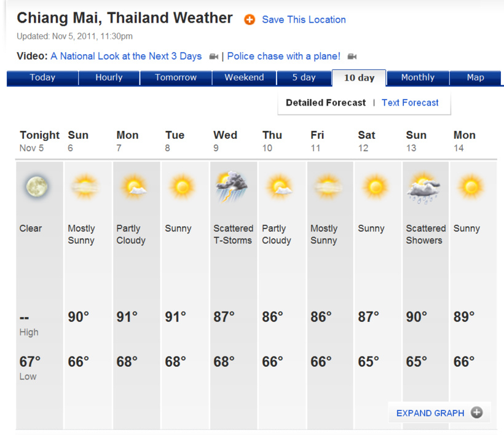
Task: Open the Monthly forecast tab
Action: [417, 78]
